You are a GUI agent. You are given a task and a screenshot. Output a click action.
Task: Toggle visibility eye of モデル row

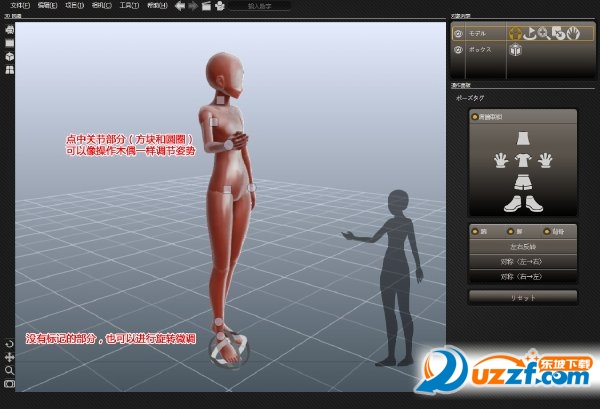(458, 34)
